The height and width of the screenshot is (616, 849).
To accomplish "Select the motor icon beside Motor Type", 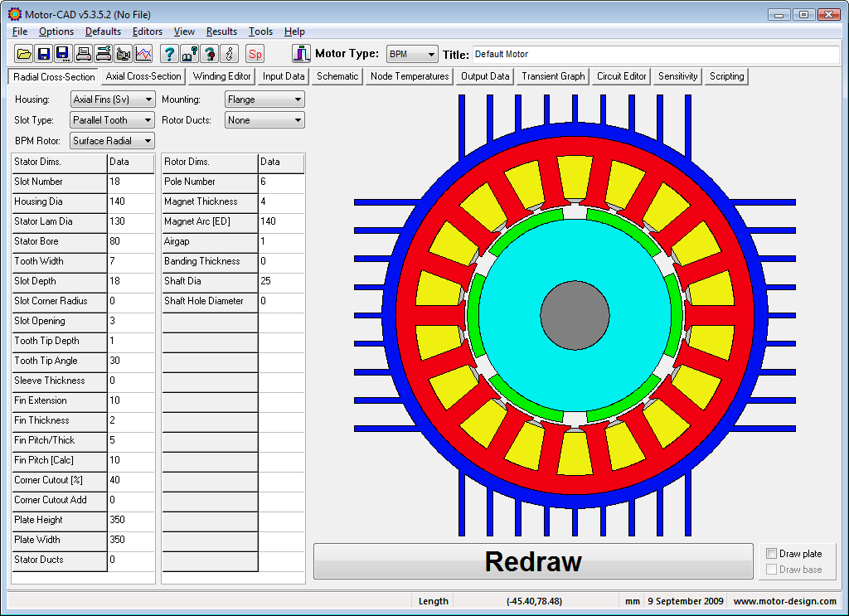I will [301, 53].
